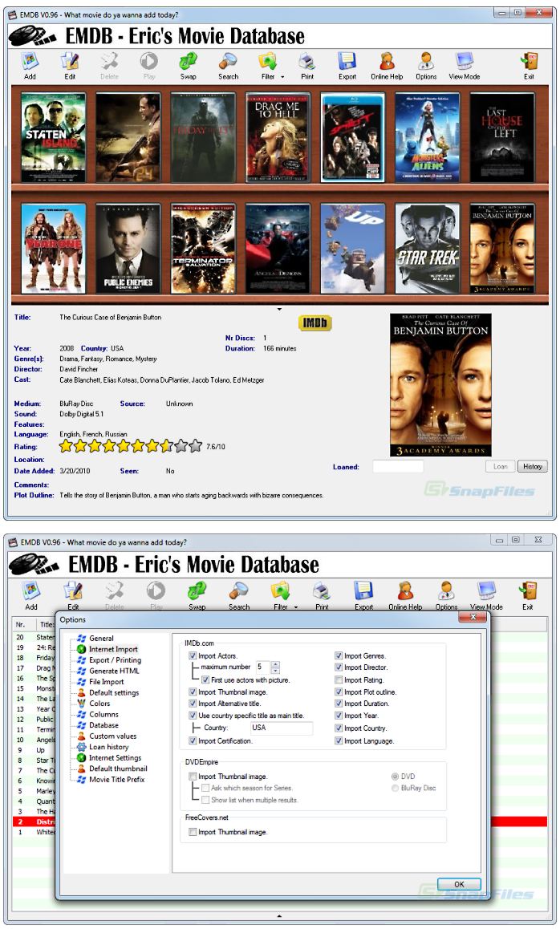Viewport: 560px width, 929px height.
Task: Click History button in movie details
Action: [x=532, y=466]
